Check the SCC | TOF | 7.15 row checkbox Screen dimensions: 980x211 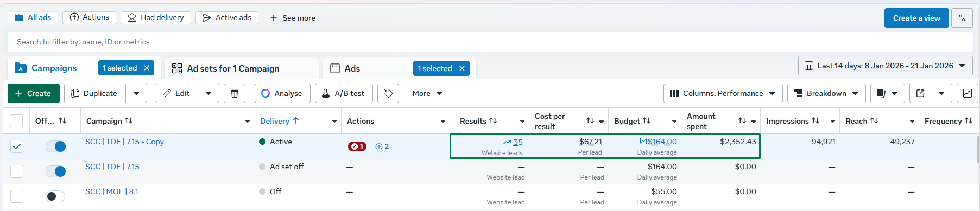(17, 171)
